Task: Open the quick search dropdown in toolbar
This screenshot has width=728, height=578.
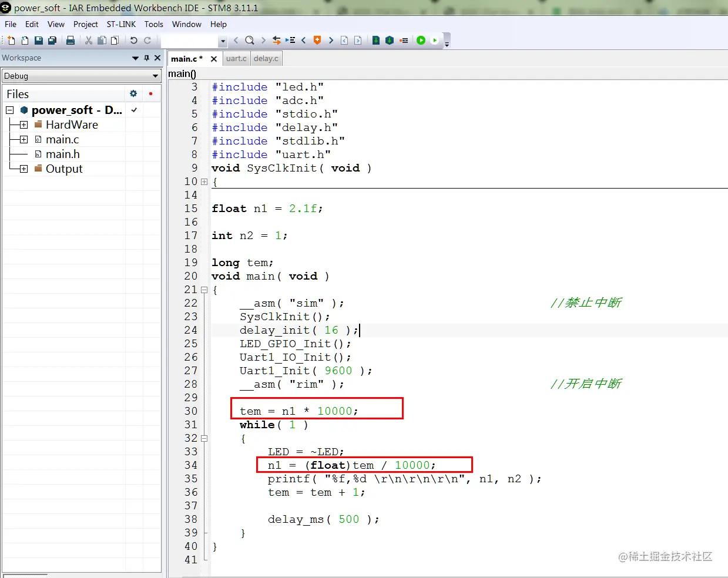Action: pyautogui.click(x=223, y=41)
